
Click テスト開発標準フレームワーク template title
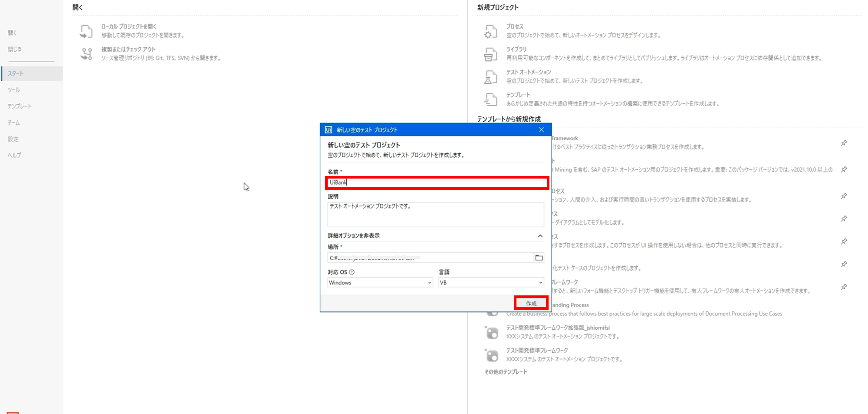point(537,350)
